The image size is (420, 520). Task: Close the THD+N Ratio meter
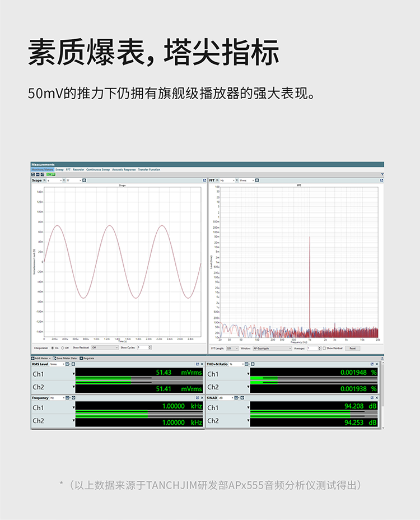(x=376, y=364)
